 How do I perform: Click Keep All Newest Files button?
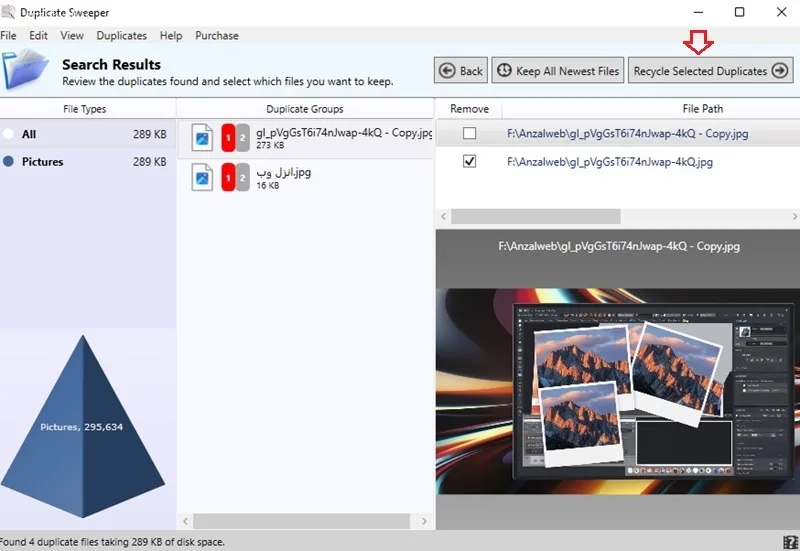click(558, 70)
